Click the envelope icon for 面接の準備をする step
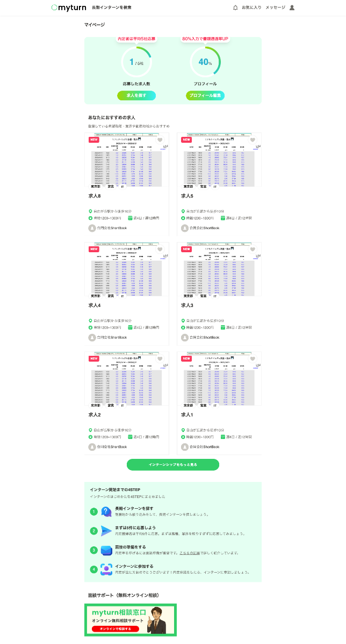Viewport: 346px width, 644px height. pos(106,551)
